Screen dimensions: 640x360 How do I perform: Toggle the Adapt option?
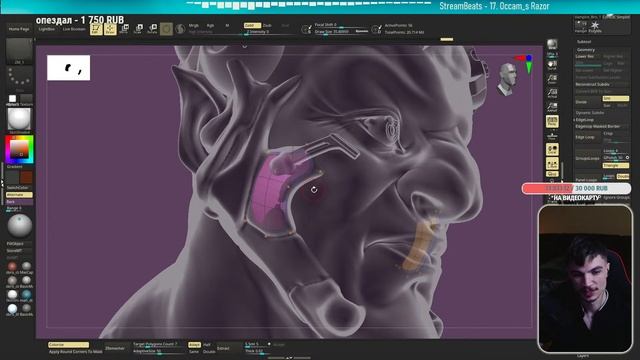tap(194, 345)
